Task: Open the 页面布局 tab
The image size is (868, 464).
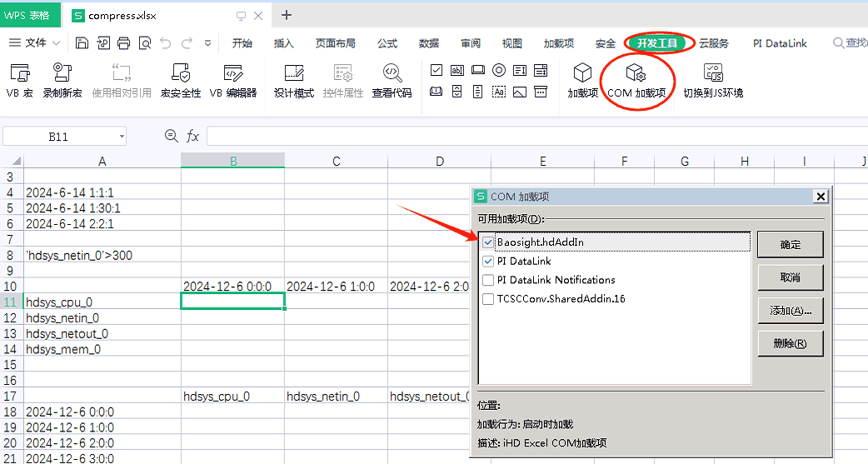Action: click(336, 42)
